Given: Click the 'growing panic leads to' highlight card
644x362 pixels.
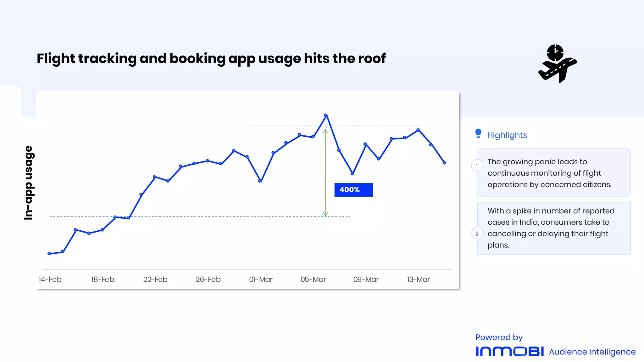Looking at the screenshot, I should point(553,173).
